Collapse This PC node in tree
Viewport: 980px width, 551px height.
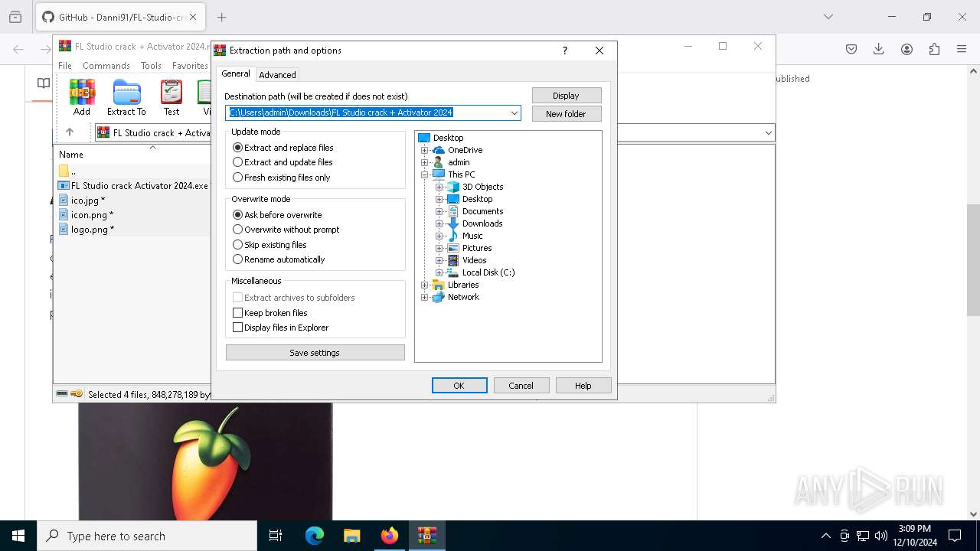click(x=425, y=174)
